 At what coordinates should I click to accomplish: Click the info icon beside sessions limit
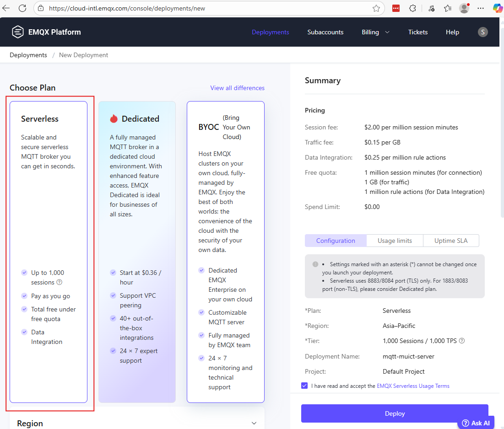(60, 282)
